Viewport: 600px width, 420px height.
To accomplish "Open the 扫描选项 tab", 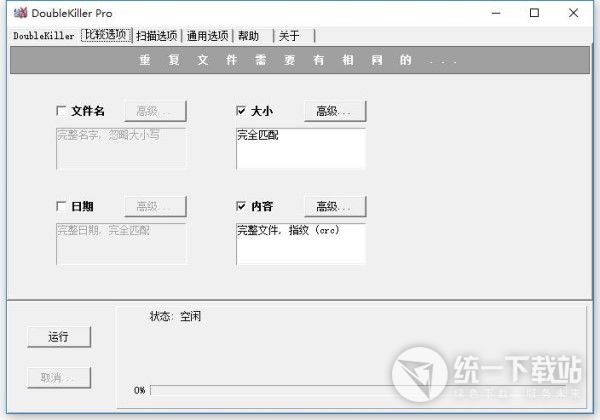I will tap(157, 36).
